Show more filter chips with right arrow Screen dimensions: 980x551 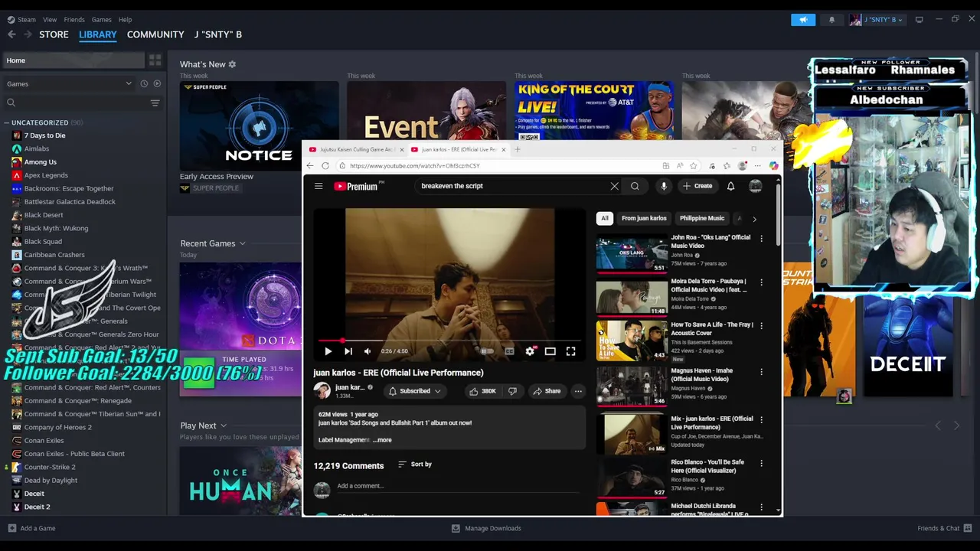click(754, 219)
